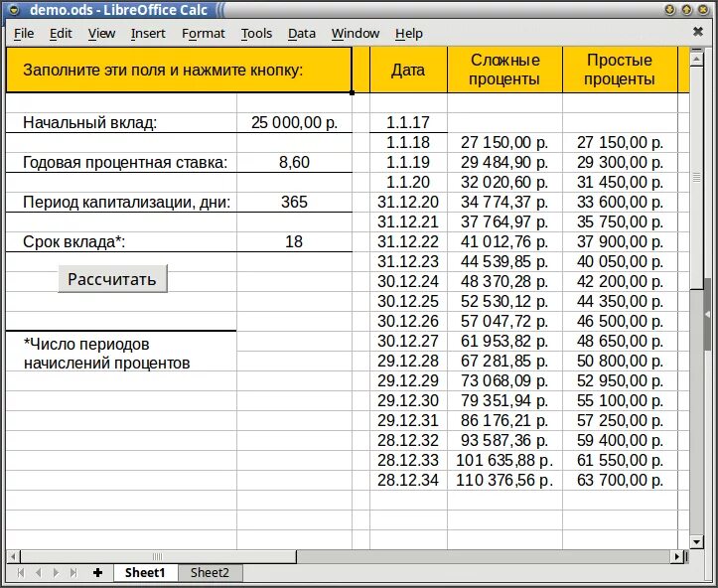Switch to the Sheet2 tab

210,572
